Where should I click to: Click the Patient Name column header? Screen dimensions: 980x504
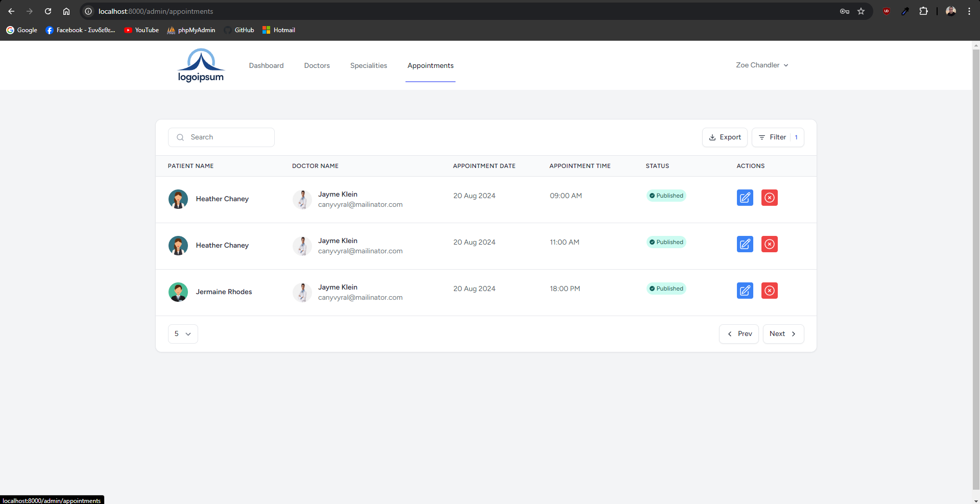pyautogui.click(x=190, y=166)
